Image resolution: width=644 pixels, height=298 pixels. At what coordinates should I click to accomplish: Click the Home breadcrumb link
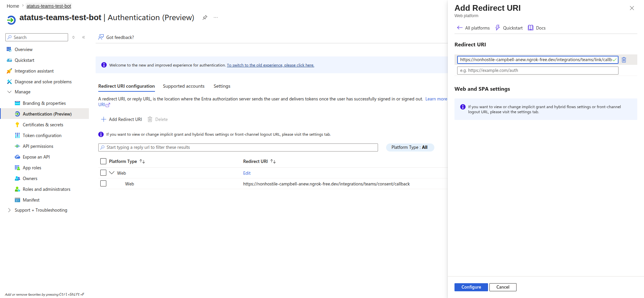[x=13, y=6]
